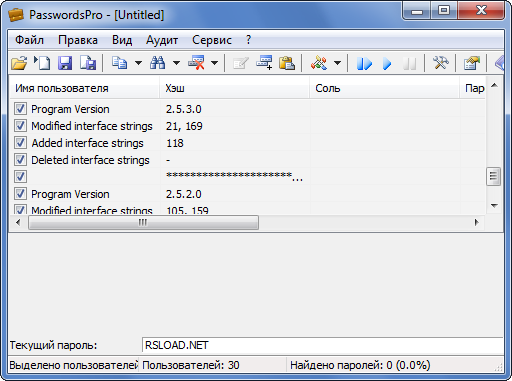Click the horizontal scrollbar thumb
Viewport: 512px width, 381px height.
[143, 222]
